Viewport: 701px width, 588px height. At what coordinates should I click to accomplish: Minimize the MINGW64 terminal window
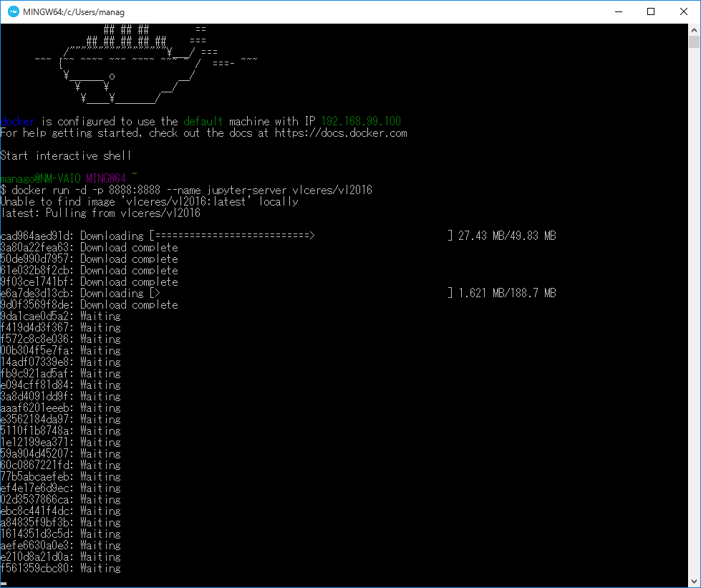pos(619,12)
